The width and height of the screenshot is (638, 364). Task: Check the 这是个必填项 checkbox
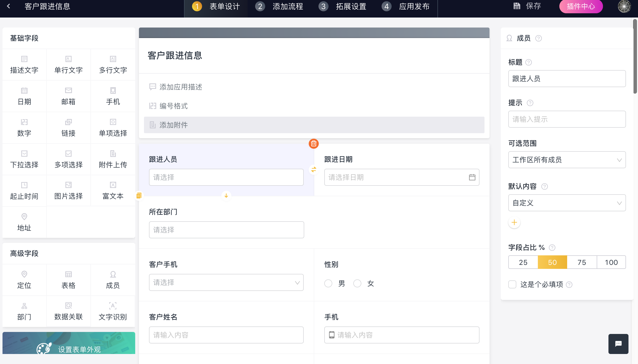[512, 284]
